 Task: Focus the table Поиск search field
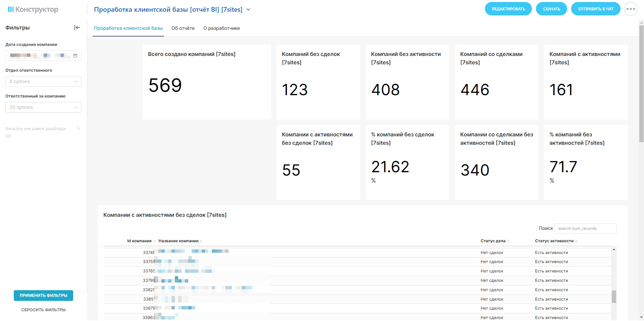pos(585,229)
